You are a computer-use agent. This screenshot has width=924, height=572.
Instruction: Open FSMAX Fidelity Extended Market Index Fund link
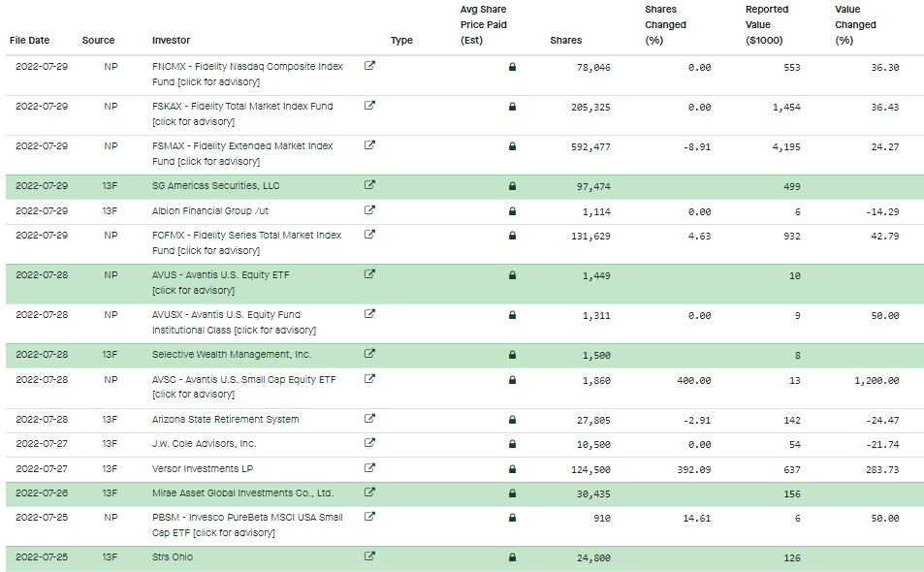[x=242, y=153]
